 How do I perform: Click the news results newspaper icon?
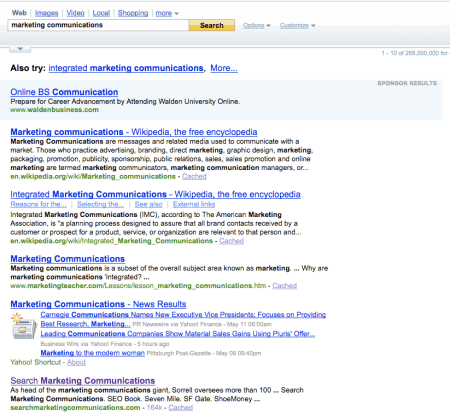pos(24,326)
